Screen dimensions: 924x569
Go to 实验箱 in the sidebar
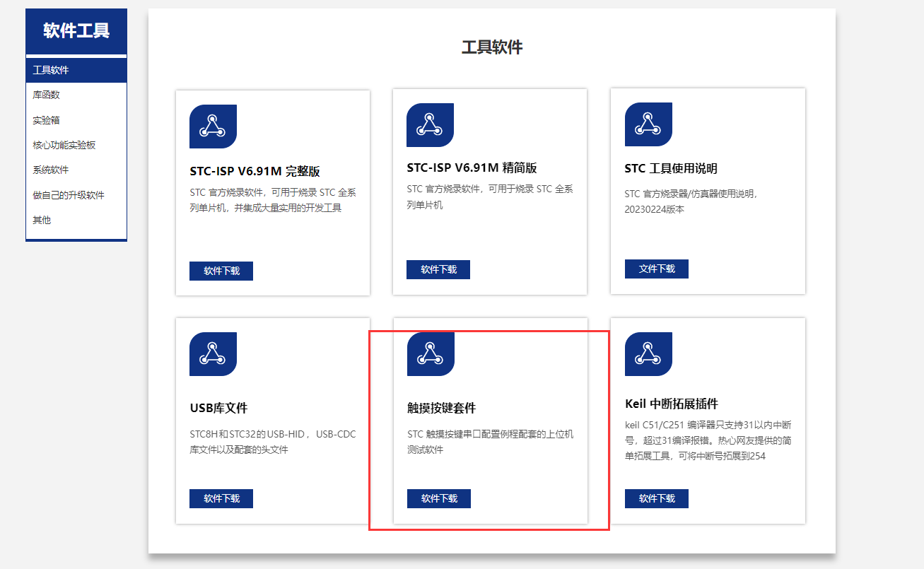(76, 120)
